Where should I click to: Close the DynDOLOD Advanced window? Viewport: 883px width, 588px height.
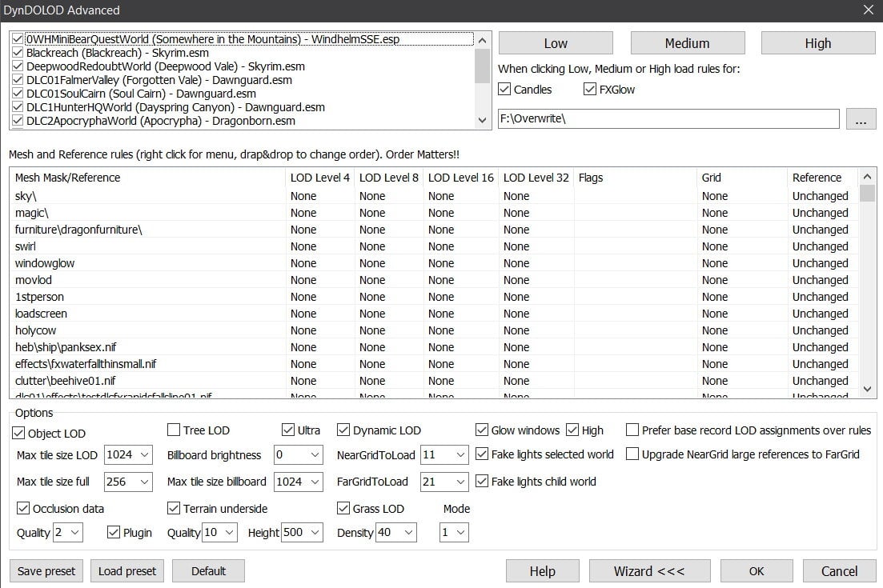click(x=868, y=10)
